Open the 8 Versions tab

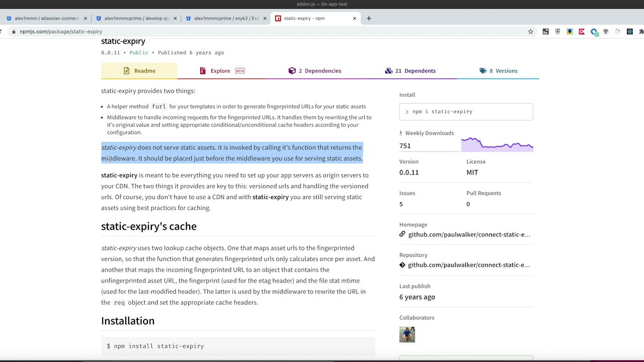(498, 71)
